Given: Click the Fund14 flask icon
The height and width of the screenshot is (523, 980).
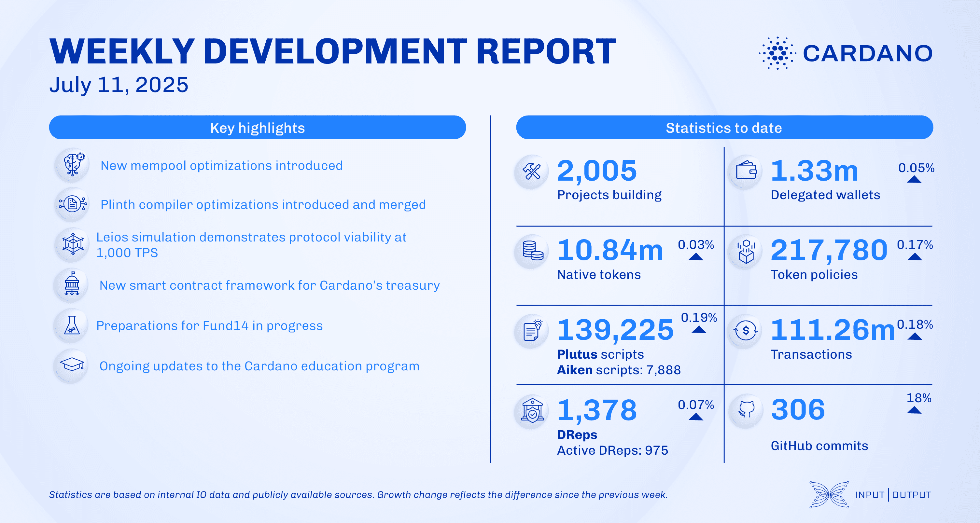Looking at the screenshot, I should pyautogui.click(x=72, y=325).
